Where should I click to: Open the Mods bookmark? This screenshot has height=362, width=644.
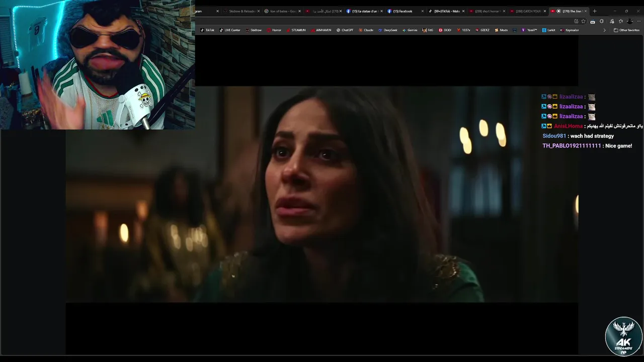click(501, 30)
